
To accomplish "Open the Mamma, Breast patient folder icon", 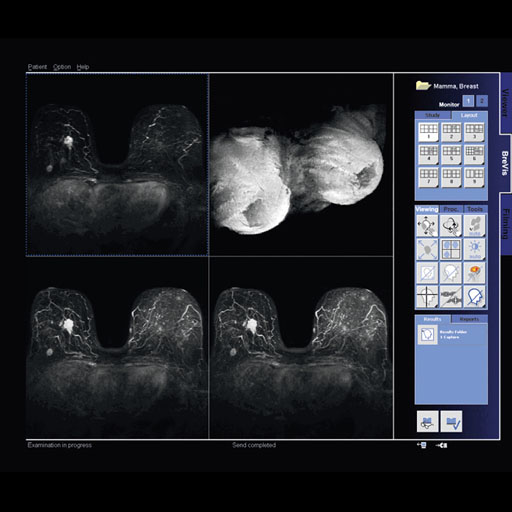I will pyautogui.click(x=423, y=86).
